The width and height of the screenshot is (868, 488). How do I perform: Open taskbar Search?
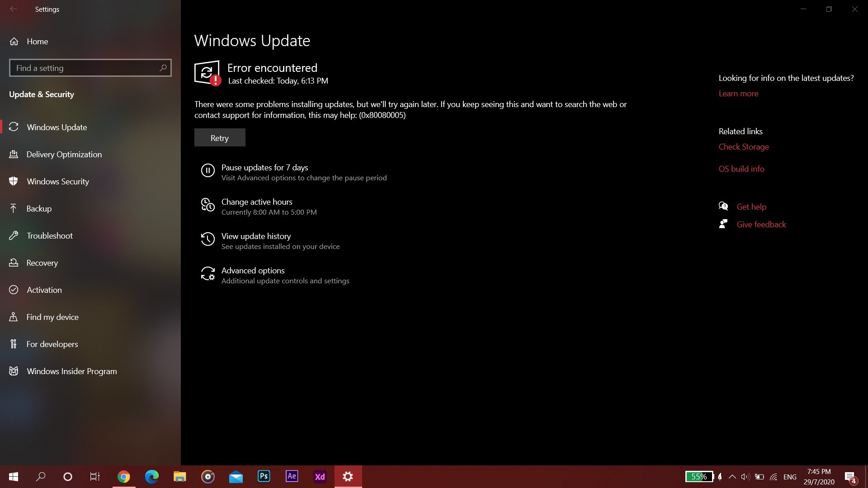click(x=41, y=477)
